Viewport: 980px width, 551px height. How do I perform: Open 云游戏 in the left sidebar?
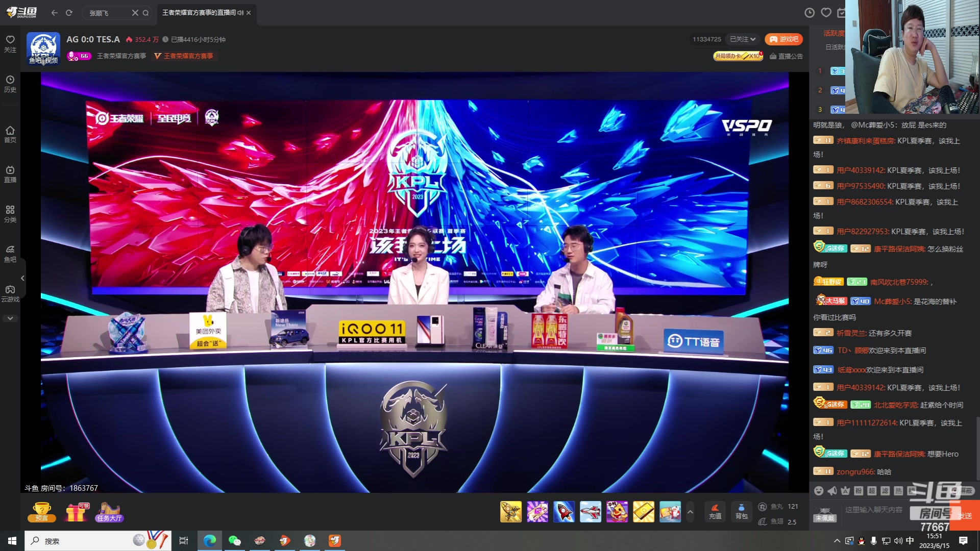coord(10,293)
